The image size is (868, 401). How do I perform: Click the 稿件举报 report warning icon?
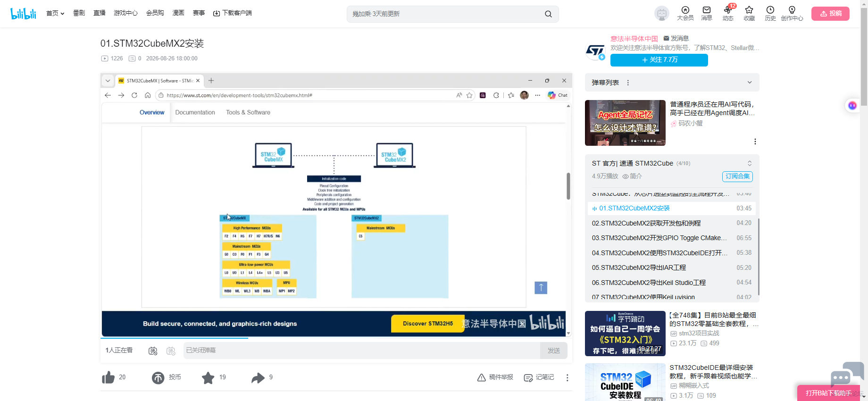[x=482, y=377]
